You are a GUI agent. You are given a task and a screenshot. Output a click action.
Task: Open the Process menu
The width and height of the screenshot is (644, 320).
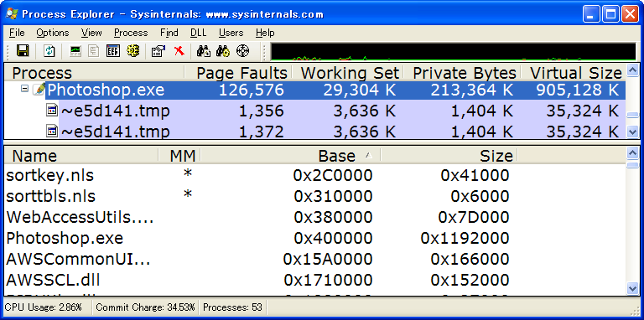[131, 33]
